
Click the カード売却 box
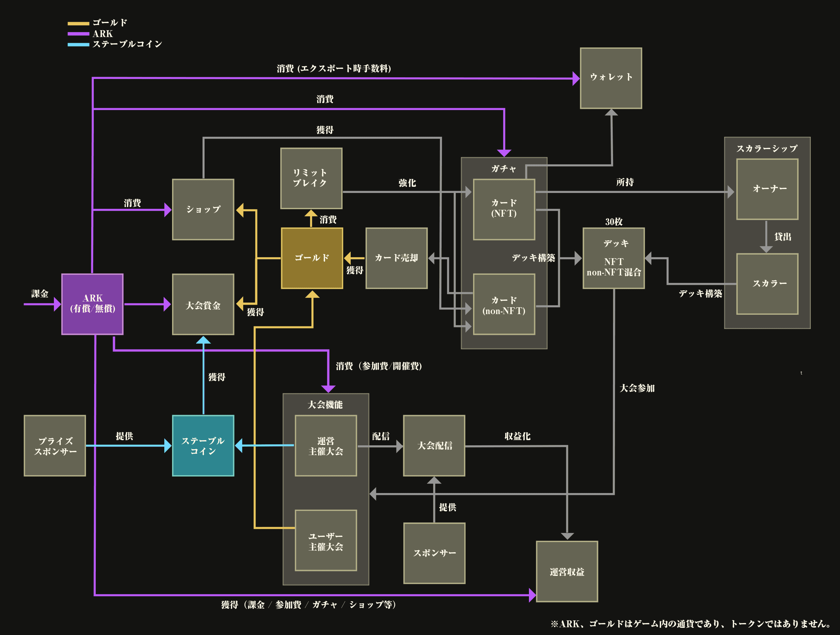click(396, 258)
